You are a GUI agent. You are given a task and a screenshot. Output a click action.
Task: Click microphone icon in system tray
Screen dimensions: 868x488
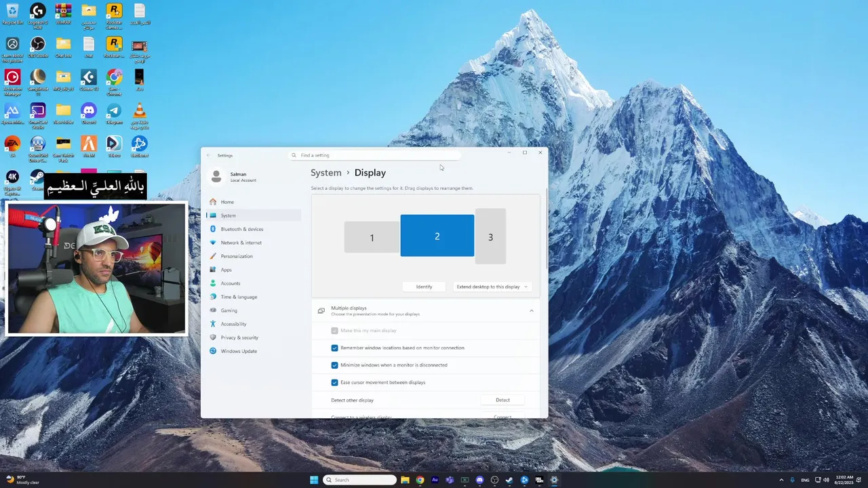(x=793, y=480)
